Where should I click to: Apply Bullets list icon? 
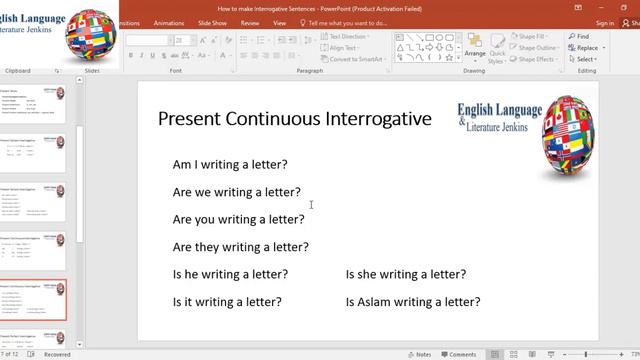click(244, 40)
